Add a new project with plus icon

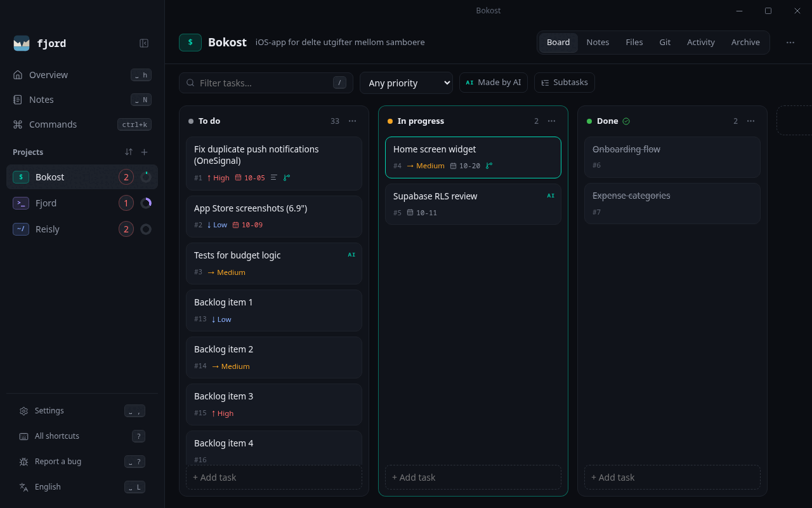coord(144,152)
